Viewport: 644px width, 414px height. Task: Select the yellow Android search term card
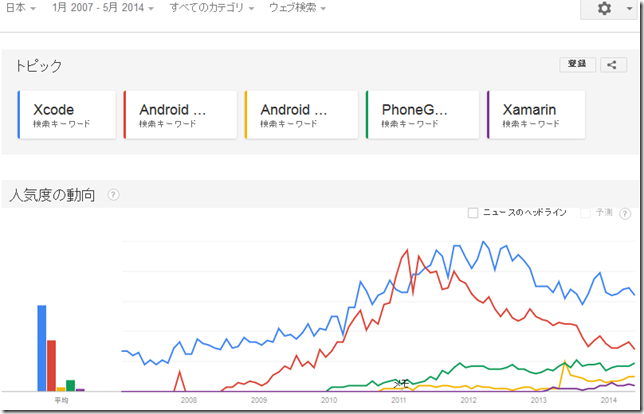click(301, 115)
